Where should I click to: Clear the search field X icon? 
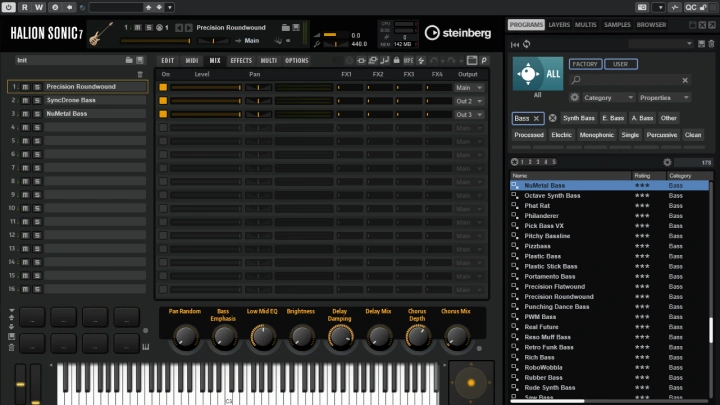685,80
